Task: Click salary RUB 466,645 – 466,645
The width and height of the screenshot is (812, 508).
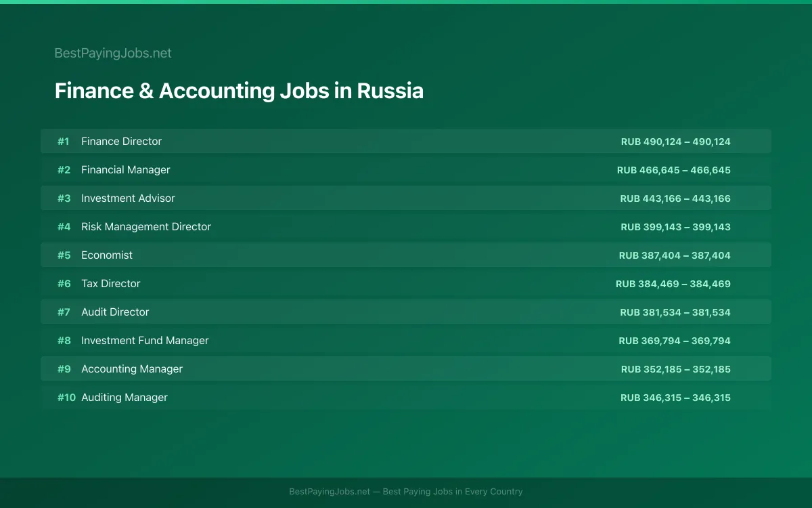Action: (674, 170)
